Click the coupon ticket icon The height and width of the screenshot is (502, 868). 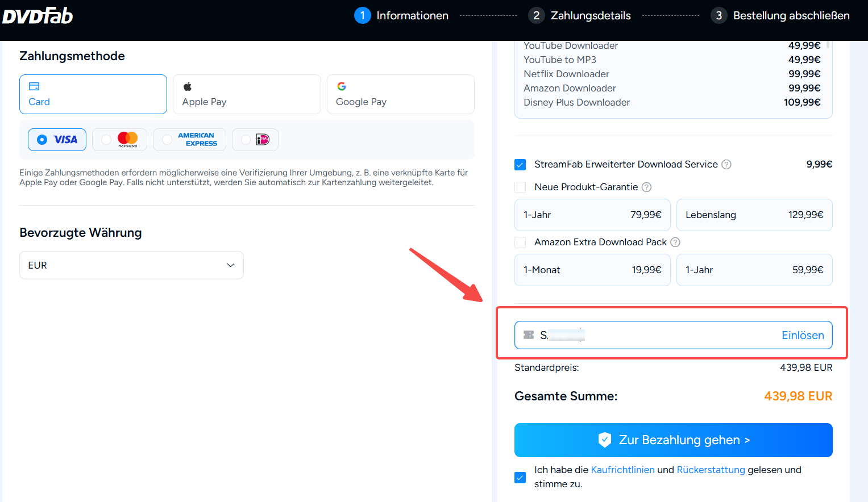pos(529,335)
